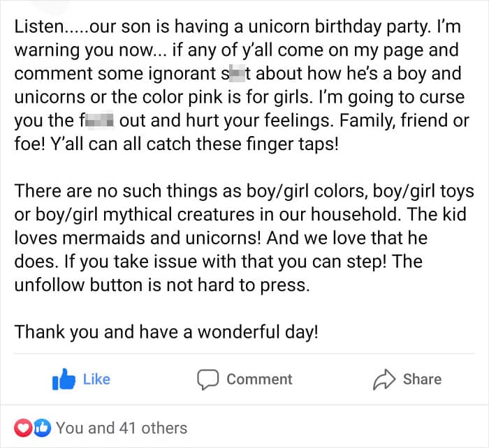Viewport: 489px width, 448px height.
Task: Click the "Thank you and have a wonderful day!" line
Action: pyautogui.click(x=166, y=331)
